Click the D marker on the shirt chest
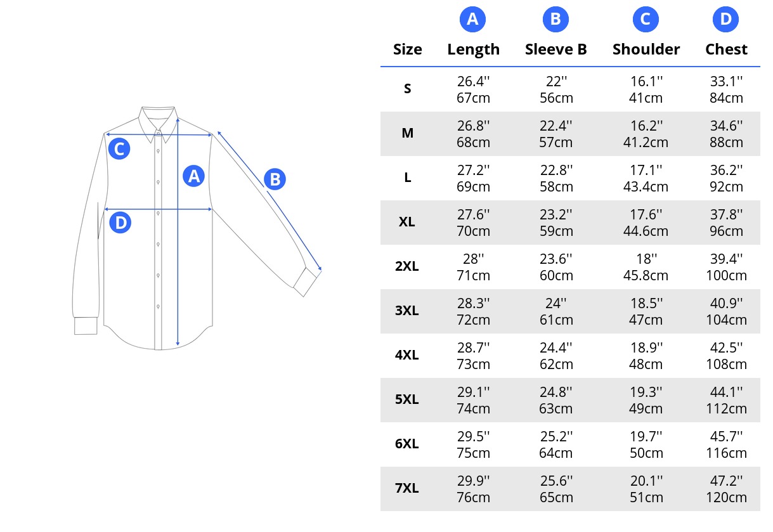 click(120, 223)
